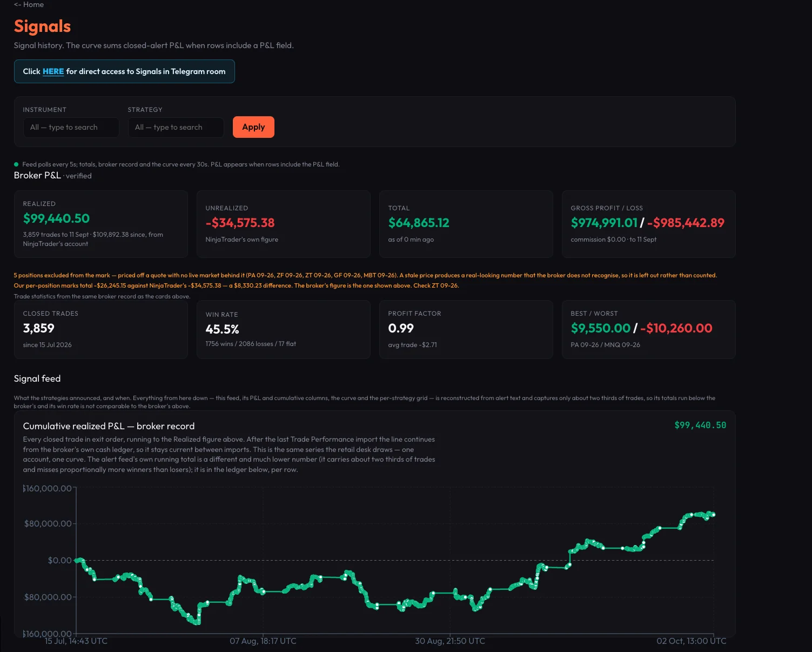812x652 pixels.
Task: Click the '30 Aug, 21:50 UTC' axis label
Action: tap(450, 641)
